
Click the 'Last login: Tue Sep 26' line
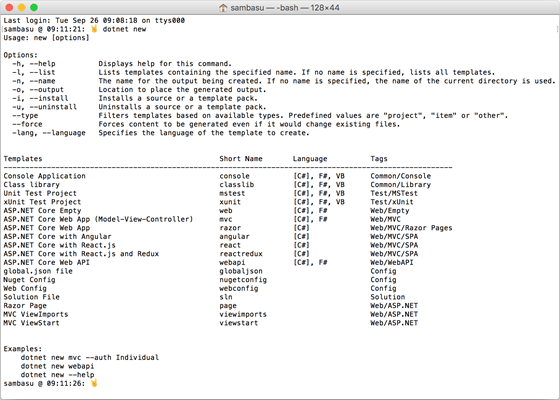coord(94,21)
